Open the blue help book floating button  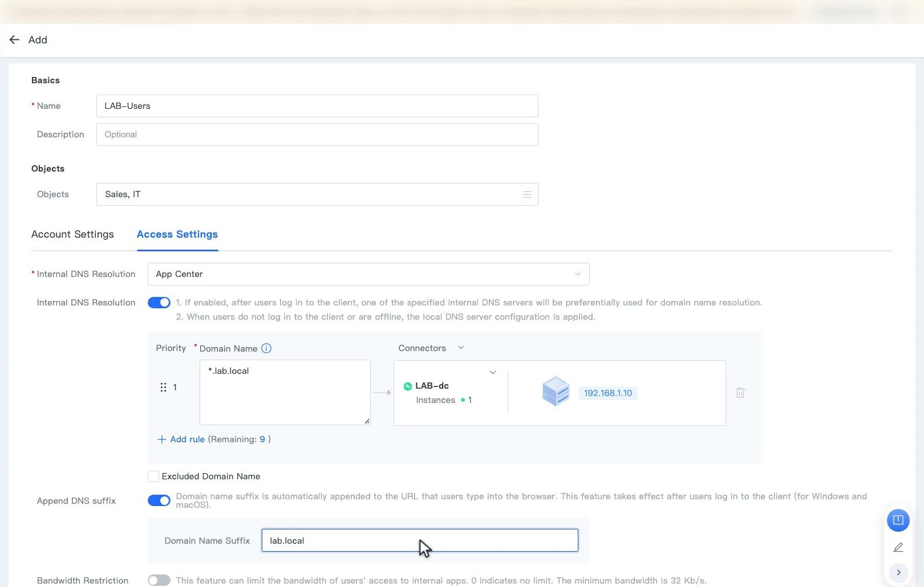point(898,520)
